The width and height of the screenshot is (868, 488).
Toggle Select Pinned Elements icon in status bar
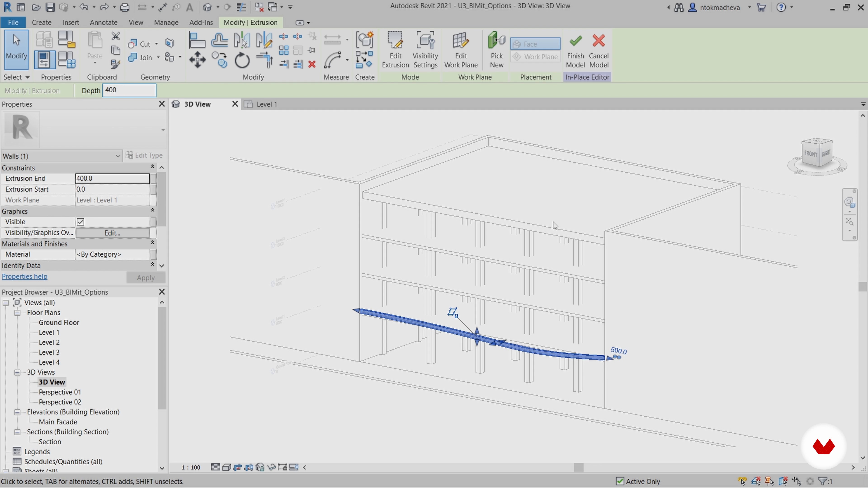click(769, 481)
